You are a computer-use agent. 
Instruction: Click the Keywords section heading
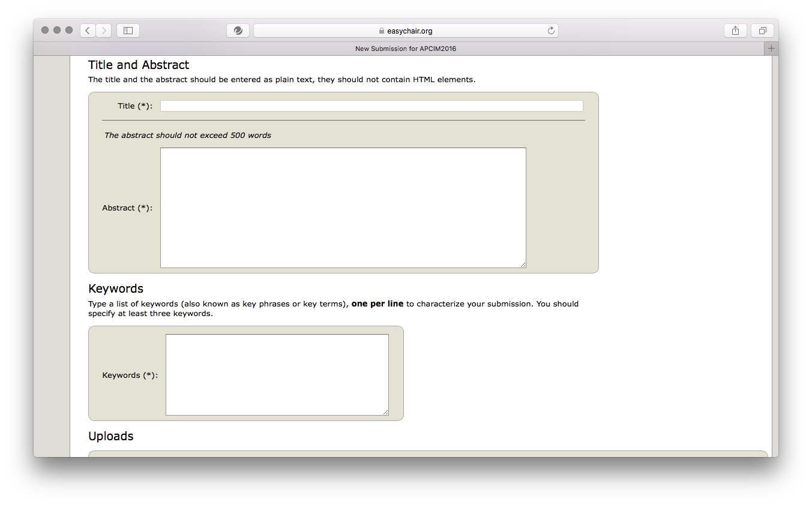tap(116, 288)
